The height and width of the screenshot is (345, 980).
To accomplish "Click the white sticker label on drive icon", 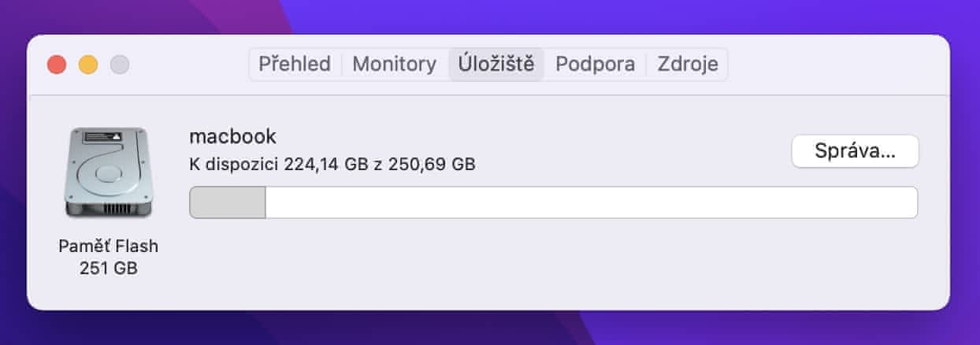I will [x=102, y=137].
